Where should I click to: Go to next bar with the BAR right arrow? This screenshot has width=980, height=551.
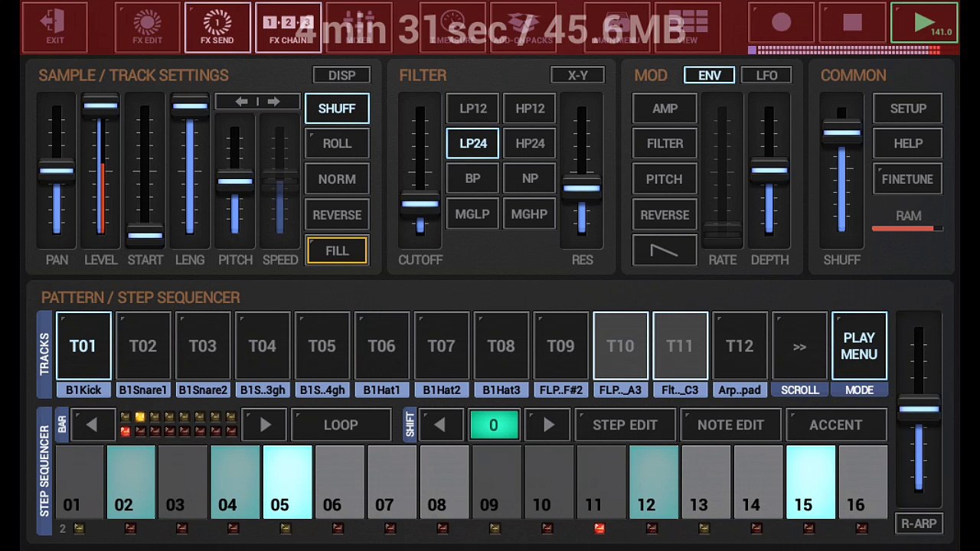tap(265, 425)
